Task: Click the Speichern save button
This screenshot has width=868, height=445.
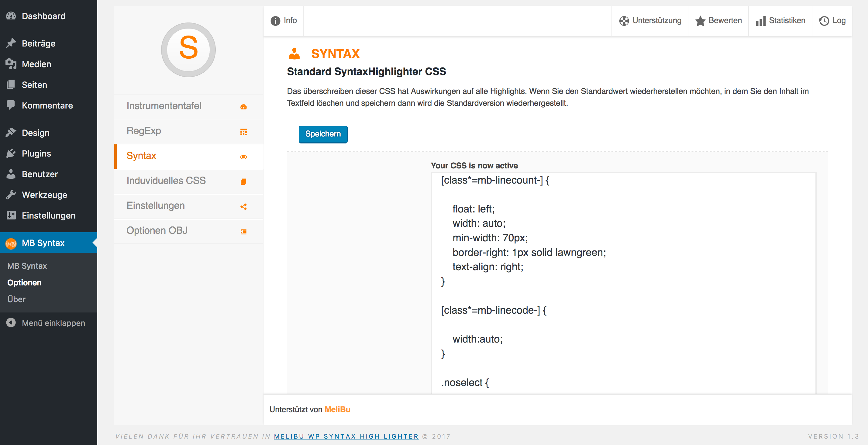Action: (323, 134)
